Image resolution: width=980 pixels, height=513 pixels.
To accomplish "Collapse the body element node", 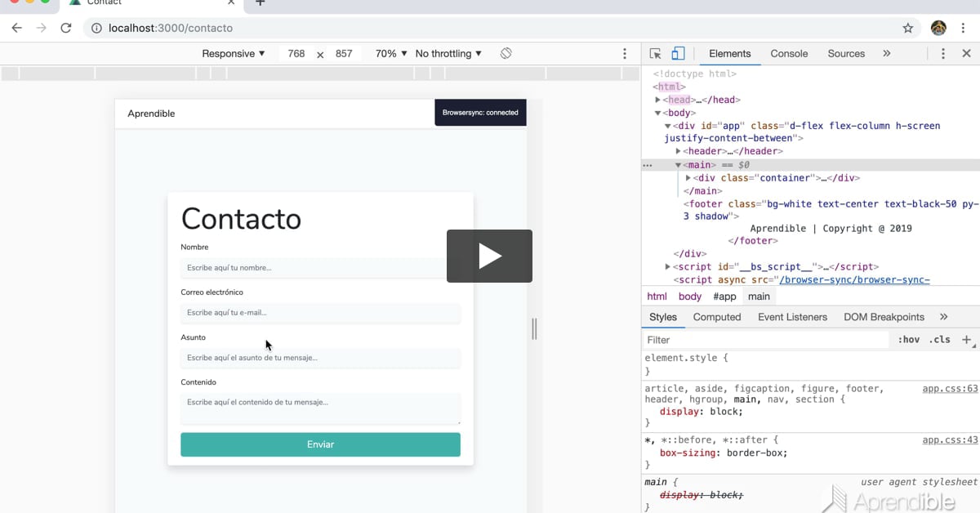I will click(x=658, y=113).
